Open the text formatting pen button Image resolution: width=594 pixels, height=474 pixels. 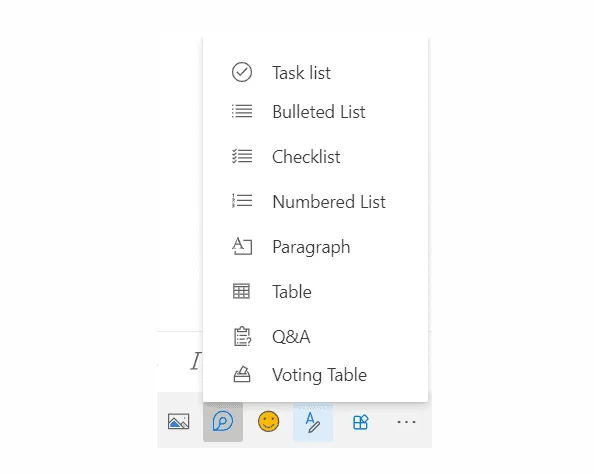[x=313, y=422]
